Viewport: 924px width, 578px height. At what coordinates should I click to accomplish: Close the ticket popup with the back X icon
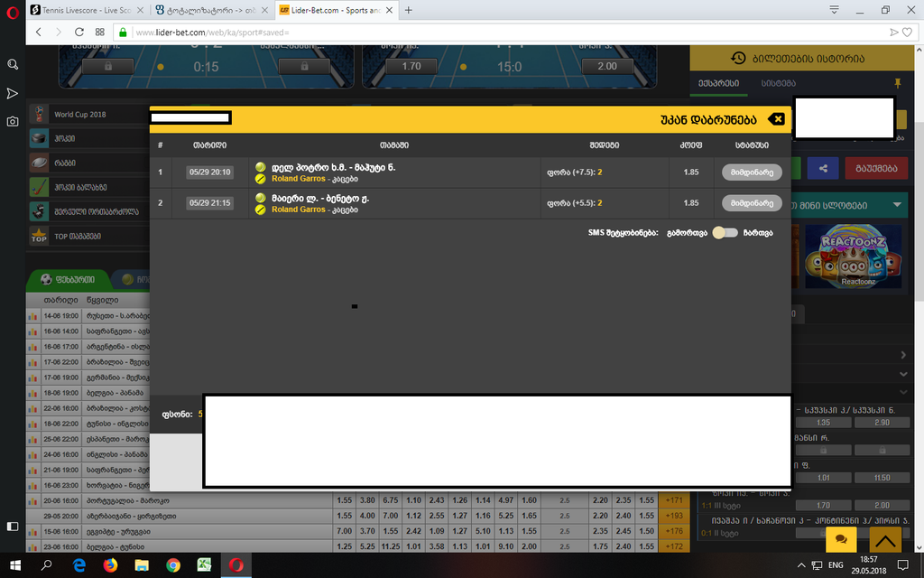click(777, 119)
